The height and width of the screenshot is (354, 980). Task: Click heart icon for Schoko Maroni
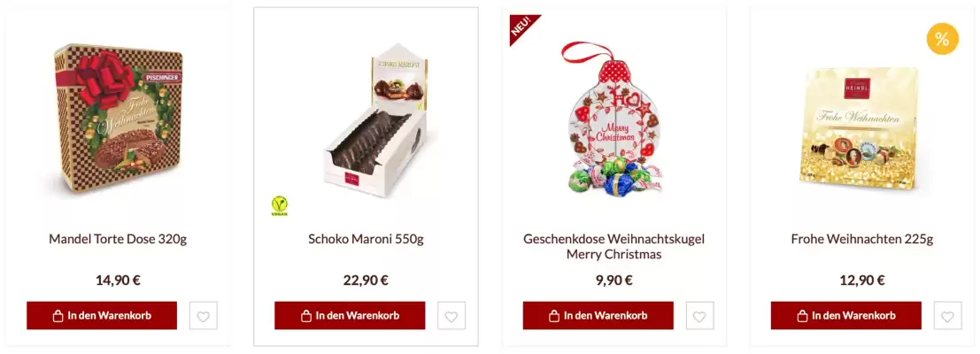[451, 316]
